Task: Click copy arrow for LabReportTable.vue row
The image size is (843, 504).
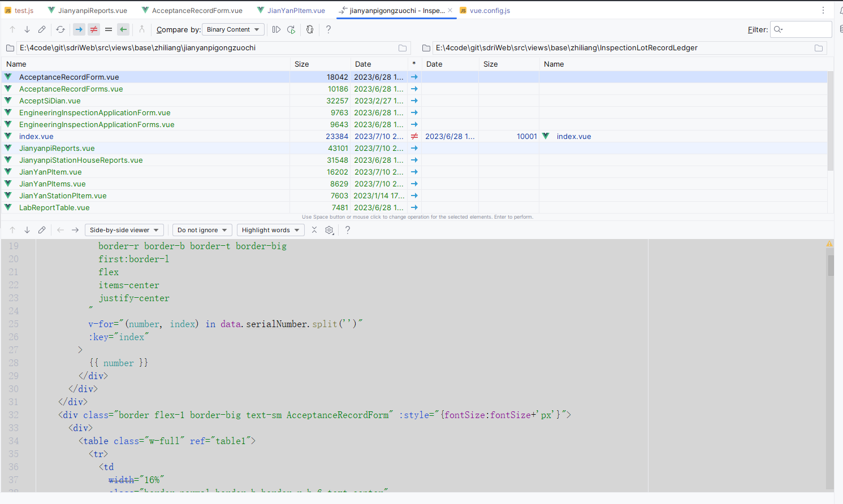Action: tap(414, 207)
